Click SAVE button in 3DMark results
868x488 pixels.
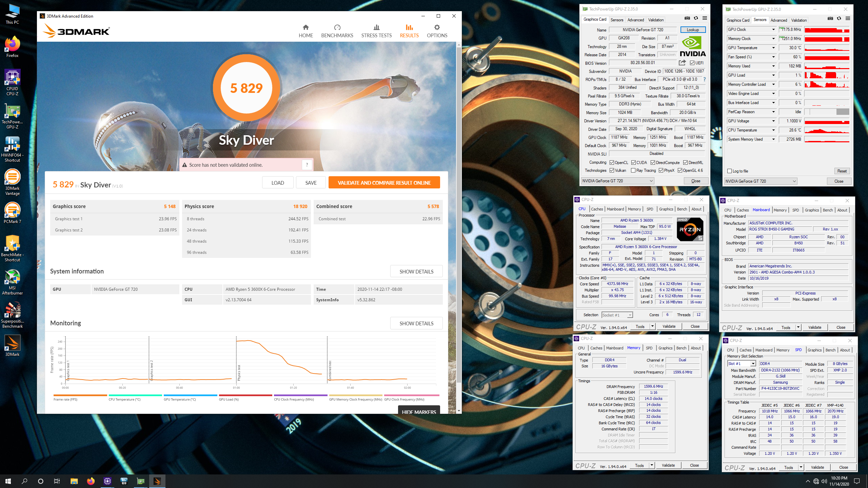[311, 182]
